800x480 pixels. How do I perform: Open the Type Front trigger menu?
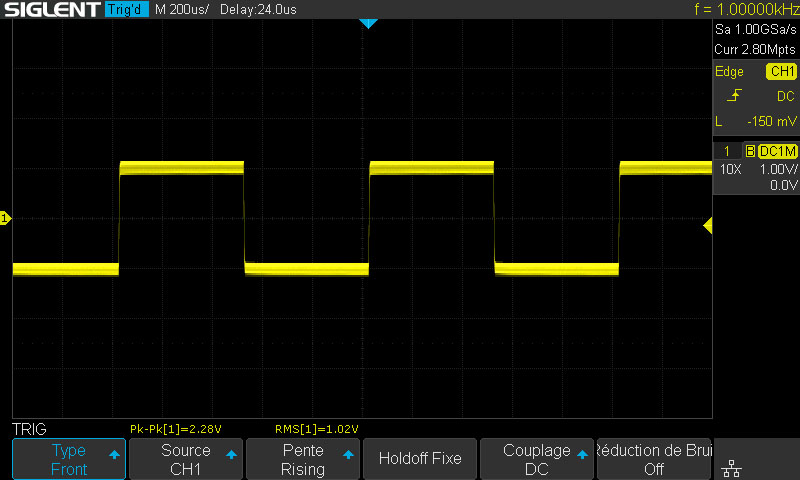(69, 459)
